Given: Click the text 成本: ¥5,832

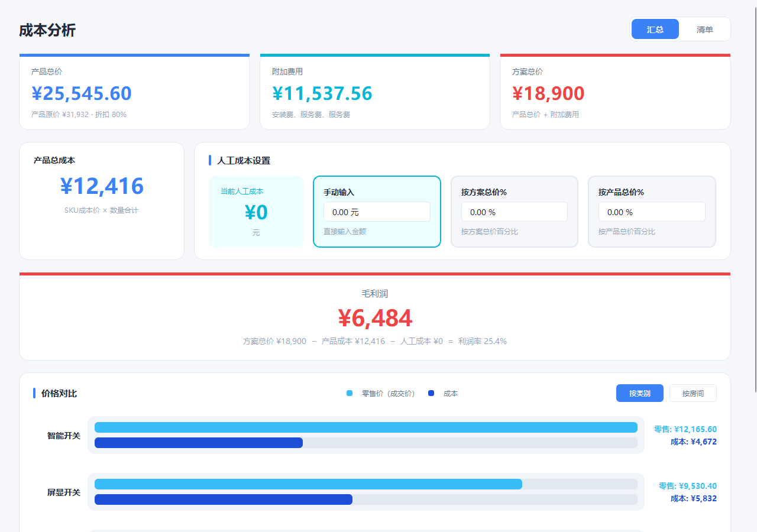Looking at the screenshot, I should [694, 498].
